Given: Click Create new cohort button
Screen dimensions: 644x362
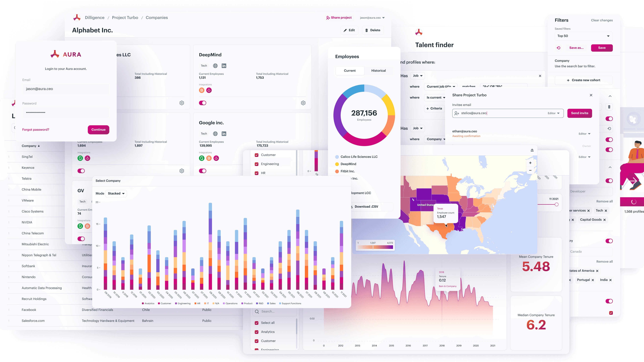Looking at the screenshot, I should (583, 80).
